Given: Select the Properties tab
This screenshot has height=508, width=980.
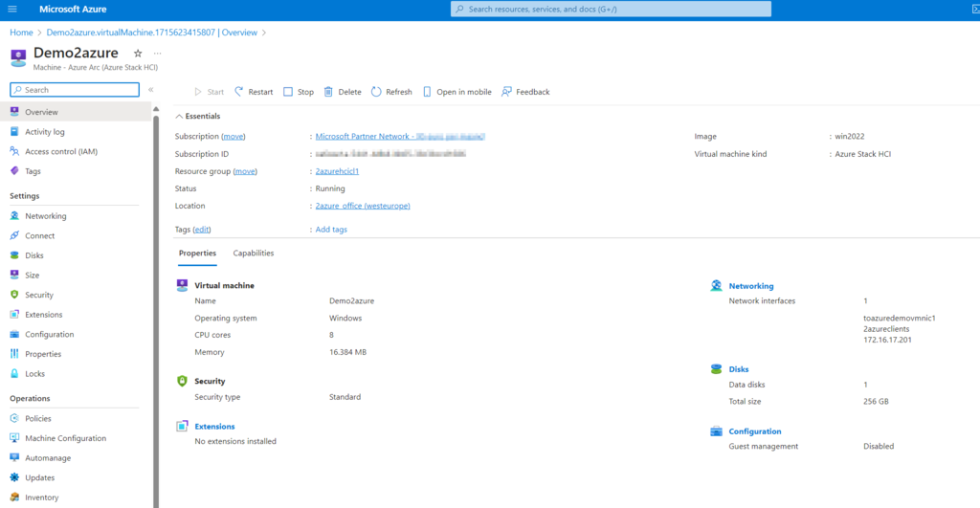Looking at the screenshot, I should coord(197,254).
